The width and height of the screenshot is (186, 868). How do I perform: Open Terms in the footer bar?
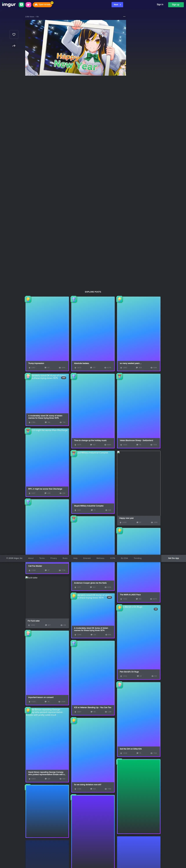pos(42,558)
